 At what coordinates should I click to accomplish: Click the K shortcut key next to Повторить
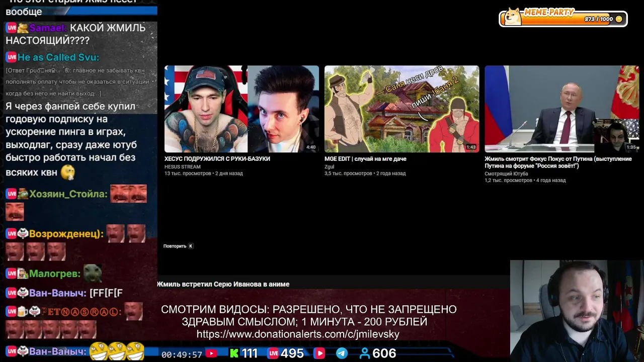(191, 246)
